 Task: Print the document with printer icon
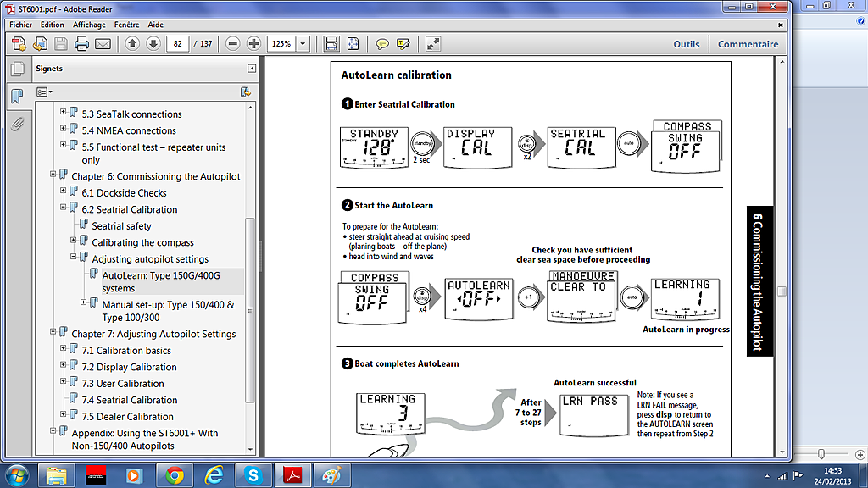(x=82, y=44)
